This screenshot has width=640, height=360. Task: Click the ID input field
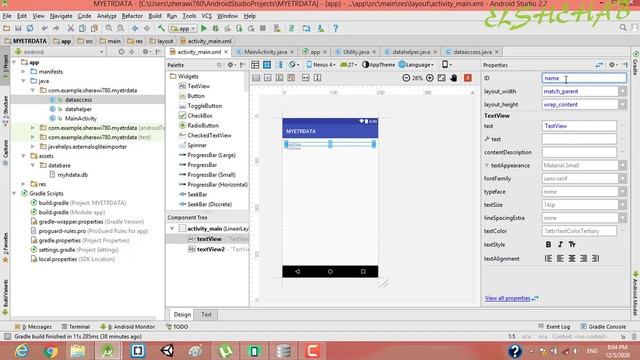coord(584,78)
